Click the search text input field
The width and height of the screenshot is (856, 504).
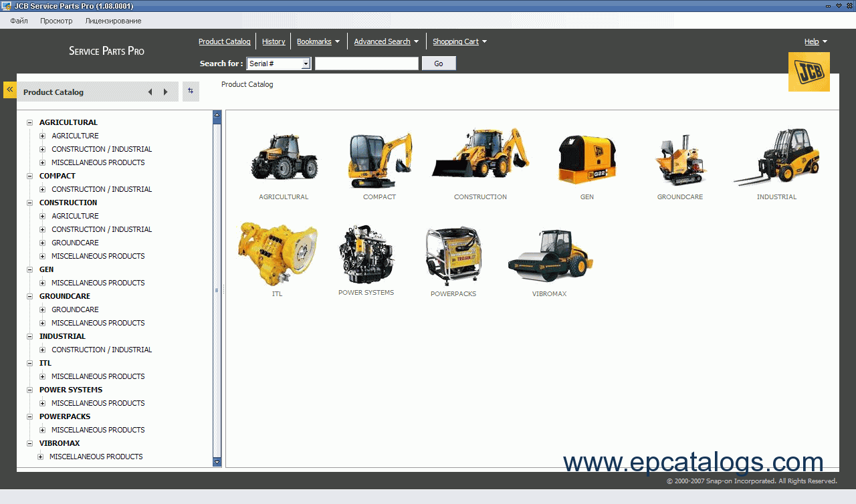(x=366, y=64)
